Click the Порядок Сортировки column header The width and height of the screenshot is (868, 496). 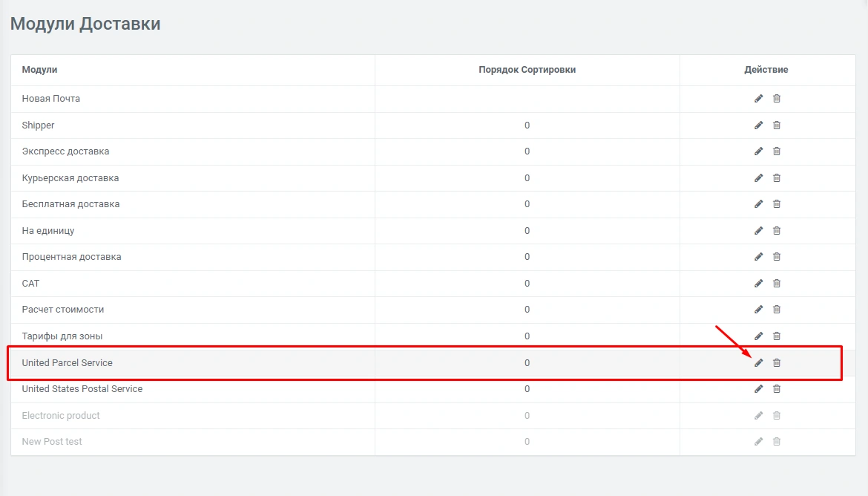[527, 70]
